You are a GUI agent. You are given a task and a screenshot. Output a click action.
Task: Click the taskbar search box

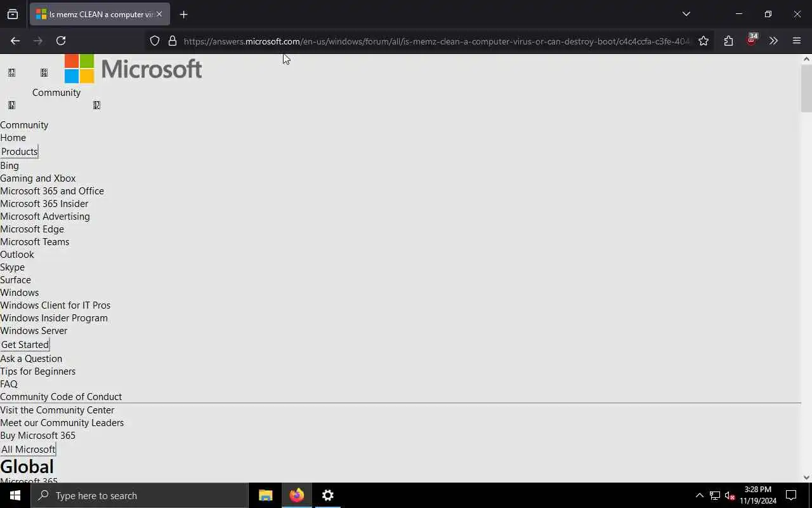coord(140,495)
